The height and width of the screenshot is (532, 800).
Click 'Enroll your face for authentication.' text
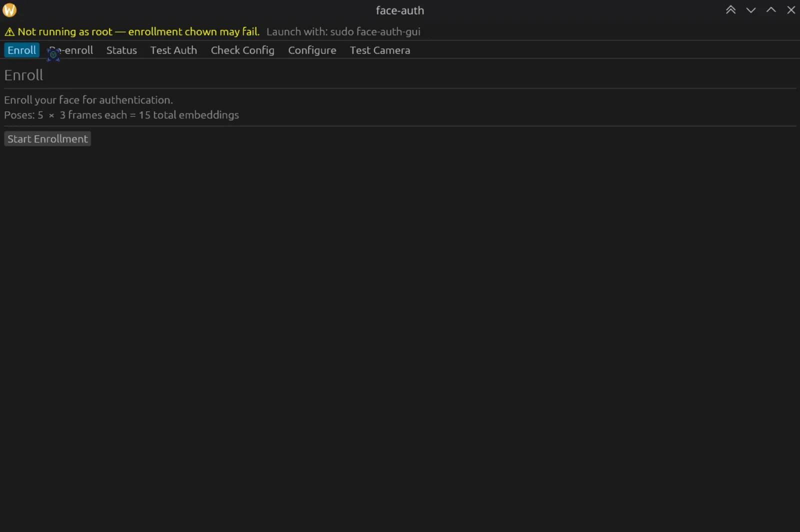(x=88, y=100)
